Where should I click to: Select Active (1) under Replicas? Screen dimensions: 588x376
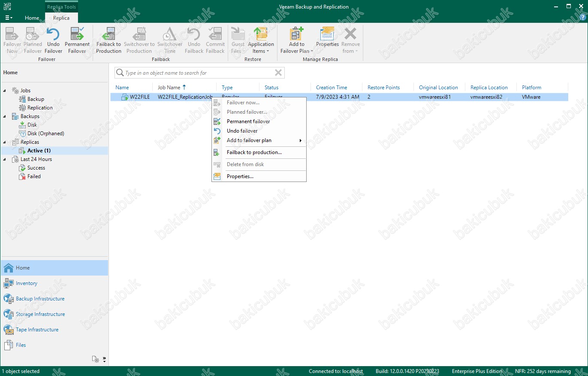pos(39,151)
